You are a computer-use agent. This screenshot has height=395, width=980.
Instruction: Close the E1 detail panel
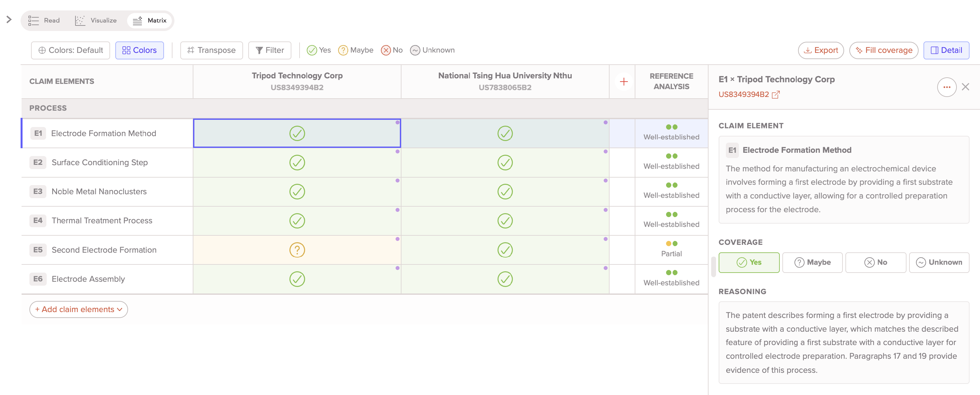pos(965,87)
